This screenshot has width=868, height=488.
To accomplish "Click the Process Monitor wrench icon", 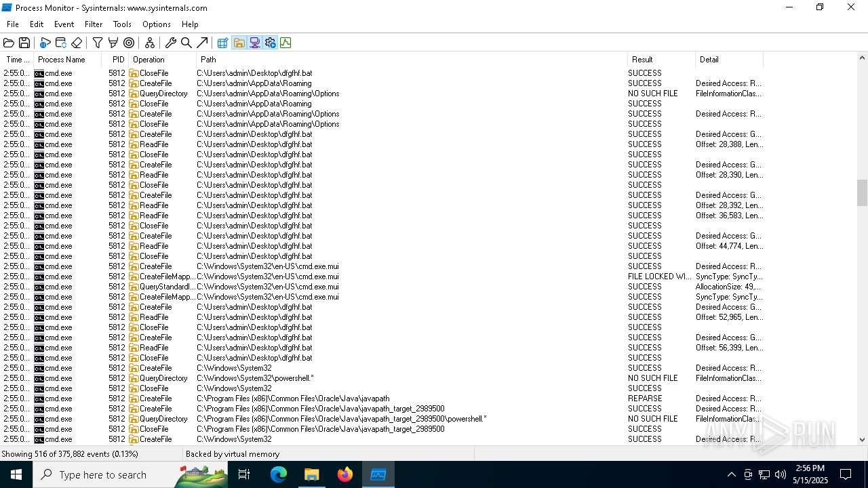I will pyautogui.click(x=171, y=43).
